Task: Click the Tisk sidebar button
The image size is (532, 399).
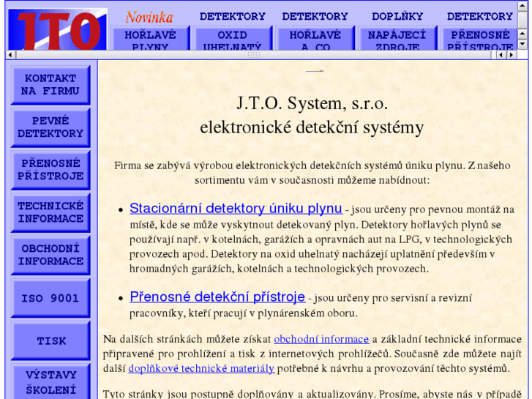Action: [x=50, y=340]
